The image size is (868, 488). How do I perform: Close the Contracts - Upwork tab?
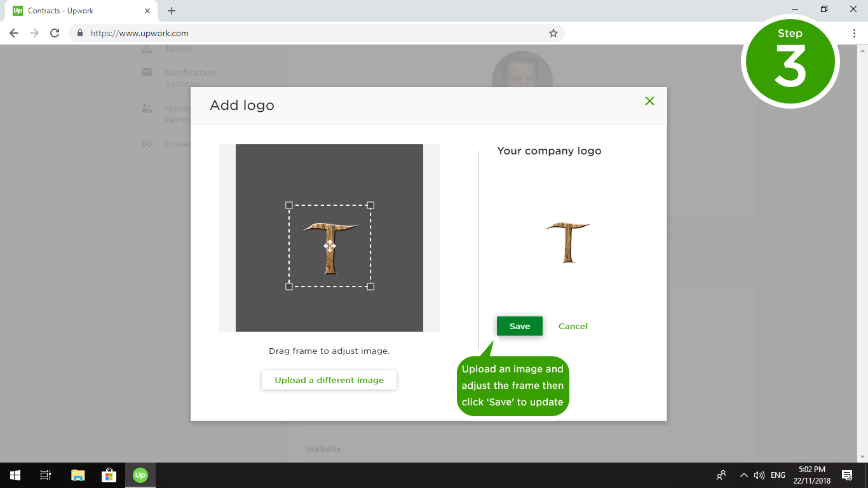147,11
